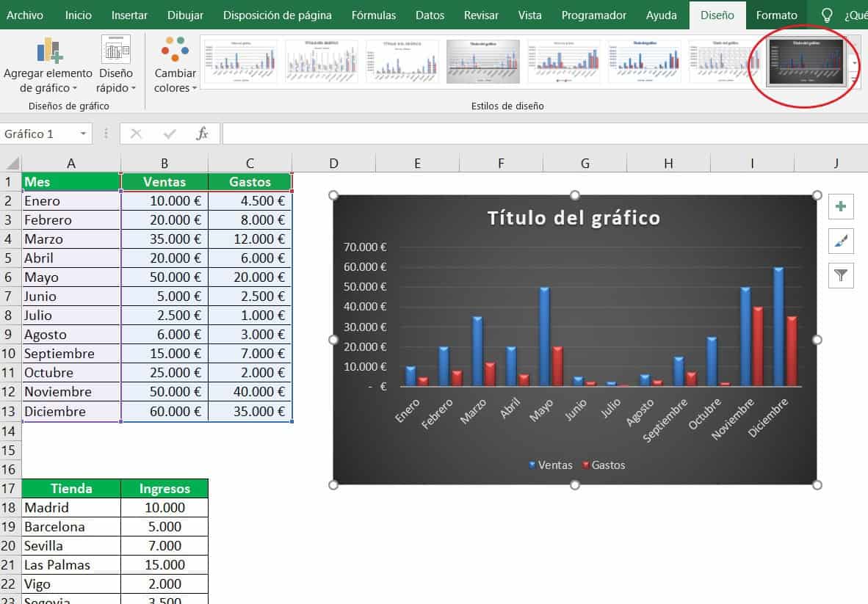Image resolution: width=868 pixels, height=604 pixels.
Task: Select the red Noviembre Gastos bar
Action: pos(758,346)
